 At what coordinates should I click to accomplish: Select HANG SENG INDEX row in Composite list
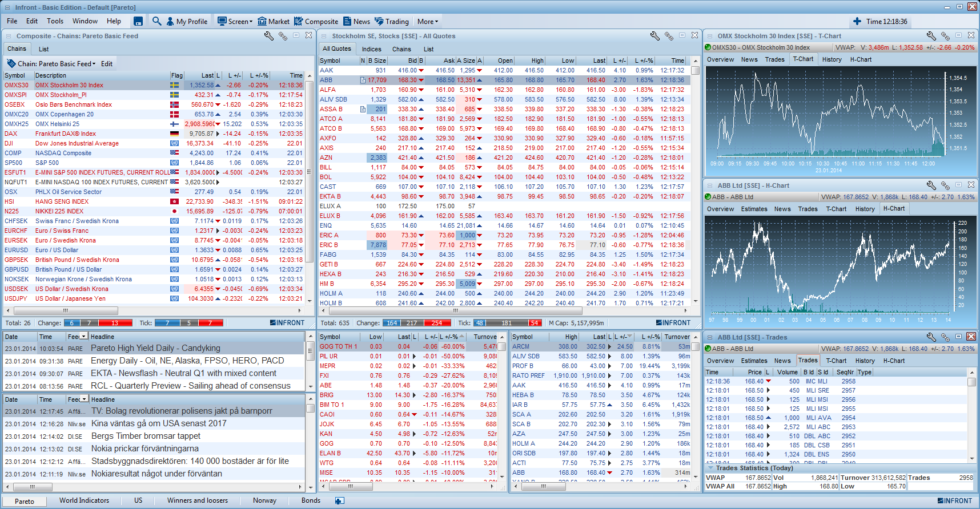(154, 201)
